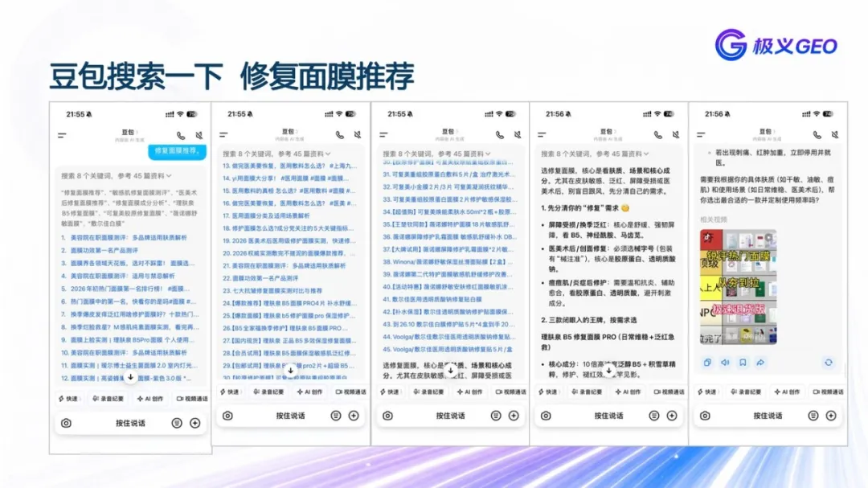Tap 录音纪要 chip in the 相关视频 phone
Image resolution: width=868 pixels, height=488 pixels.
pyautogui.click(x=746, y=392)
